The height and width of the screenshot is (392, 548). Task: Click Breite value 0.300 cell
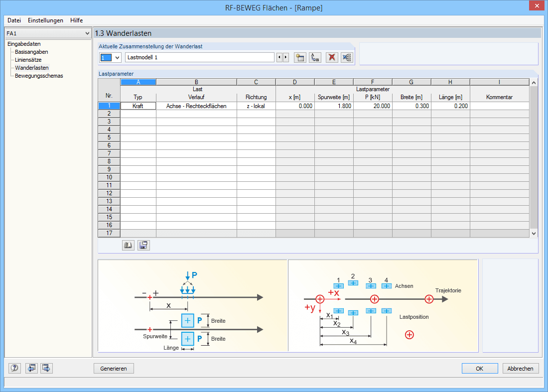click(x=411, y=106)
